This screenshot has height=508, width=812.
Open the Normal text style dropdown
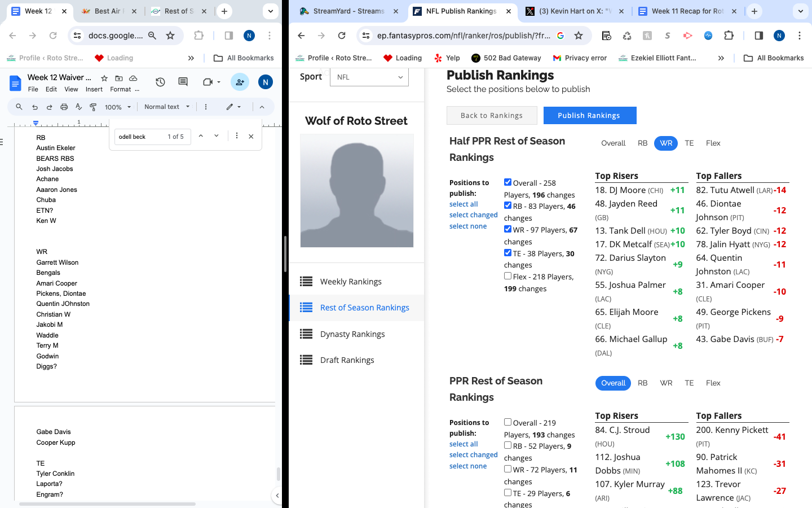pos(167,107)
